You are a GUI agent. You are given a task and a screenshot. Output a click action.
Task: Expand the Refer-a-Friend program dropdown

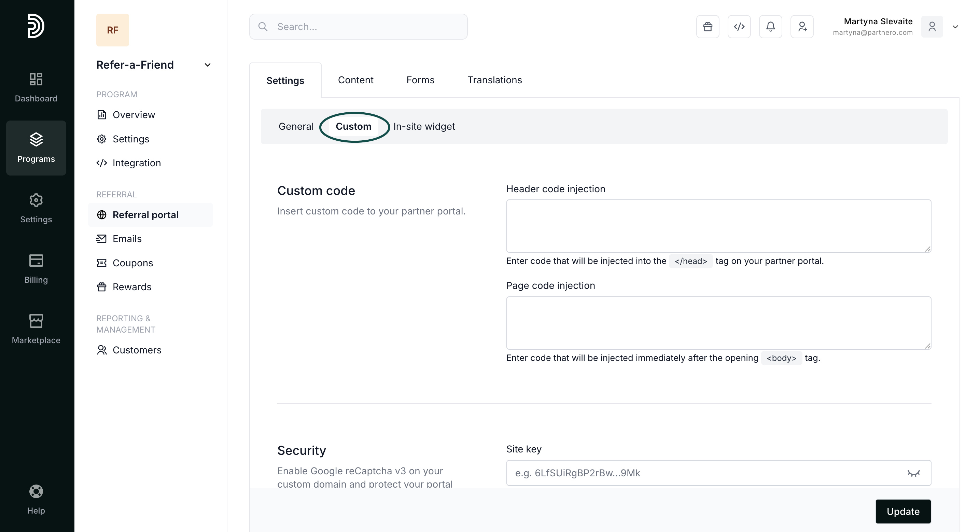click(x=207, y=65)
